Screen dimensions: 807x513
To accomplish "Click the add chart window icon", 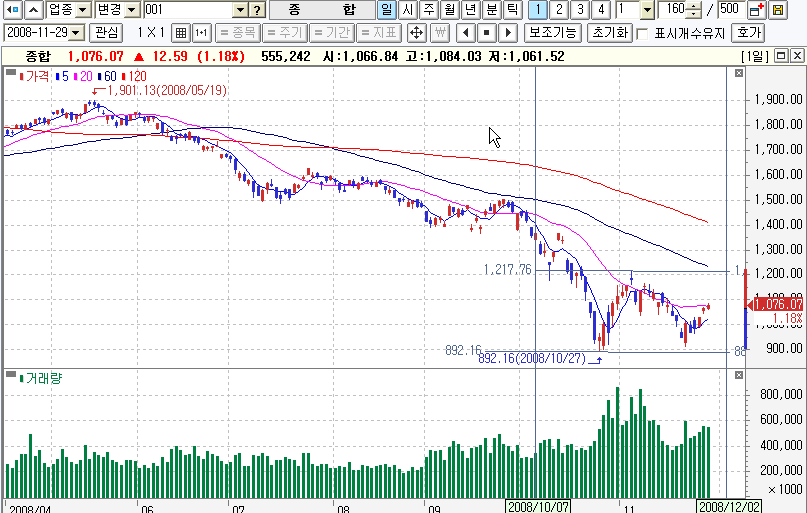I will [756, 10].
